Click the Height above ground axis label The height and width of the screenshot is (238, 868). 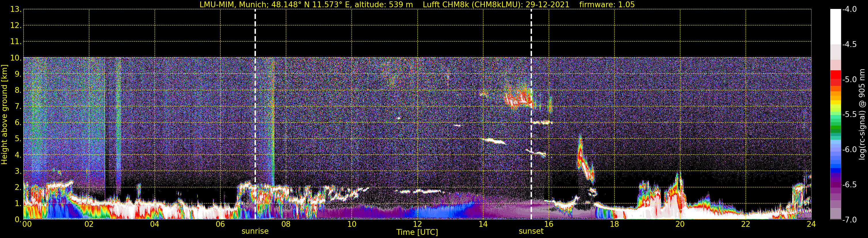click(x=4, y=115)
